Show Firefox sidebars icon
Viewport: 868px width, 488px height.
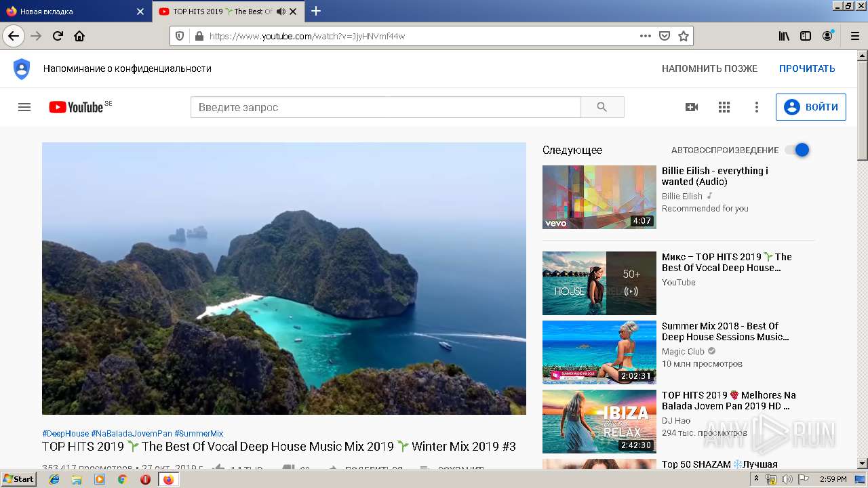[806, 36]
